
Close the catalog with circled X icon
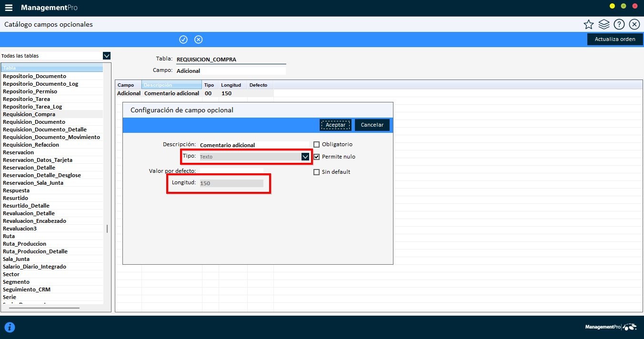(x=634, y=25)
